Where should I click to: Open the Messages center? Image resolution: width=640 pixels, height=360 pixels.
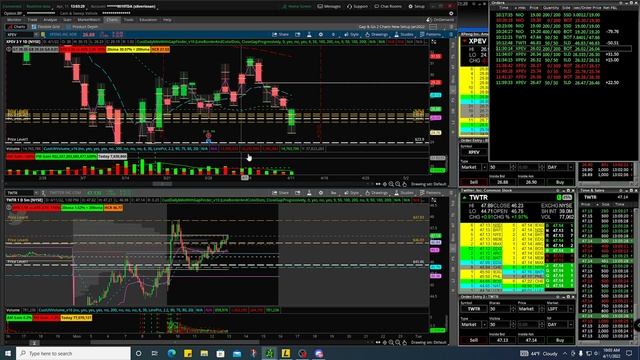coord(329,7)
